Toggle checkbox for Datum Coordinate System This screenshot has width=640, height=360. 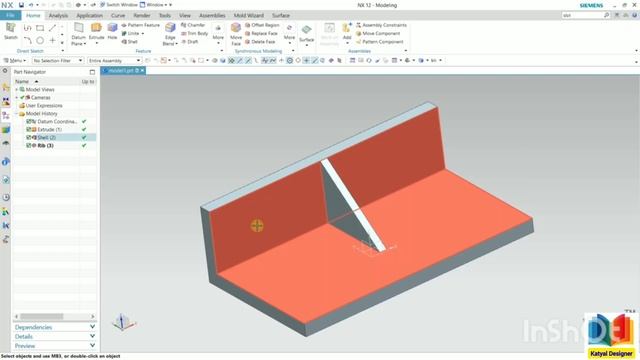pos(29,122)
